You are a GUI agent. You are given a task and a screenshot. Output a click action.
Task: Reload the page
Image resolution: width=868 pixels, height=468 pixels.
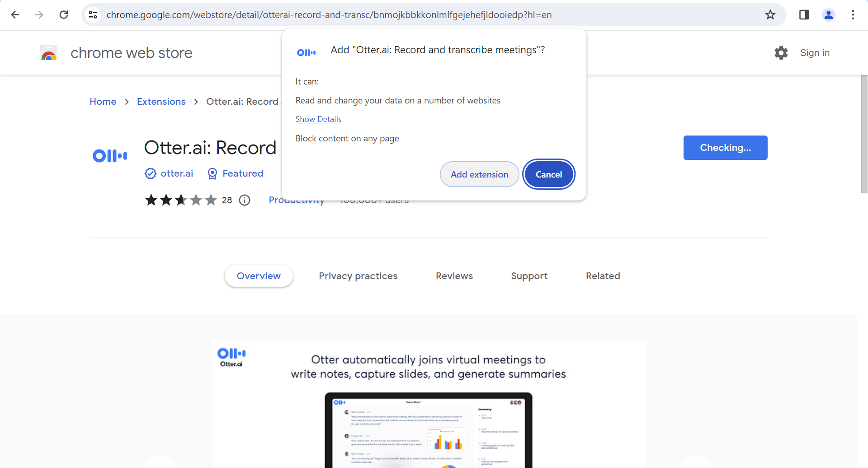[x=64, y=14]
